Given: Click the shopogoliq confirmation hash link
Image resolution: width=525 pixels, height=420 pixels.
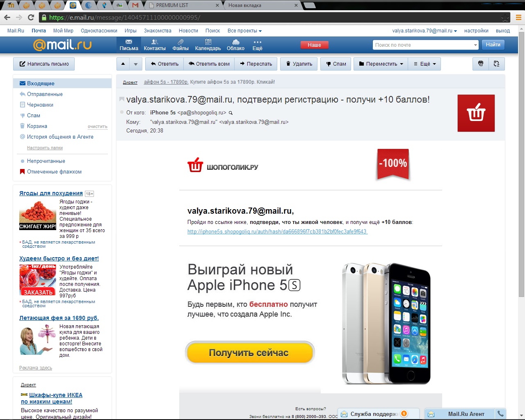Looking at the screenshot, I should [x=277, y=231].
